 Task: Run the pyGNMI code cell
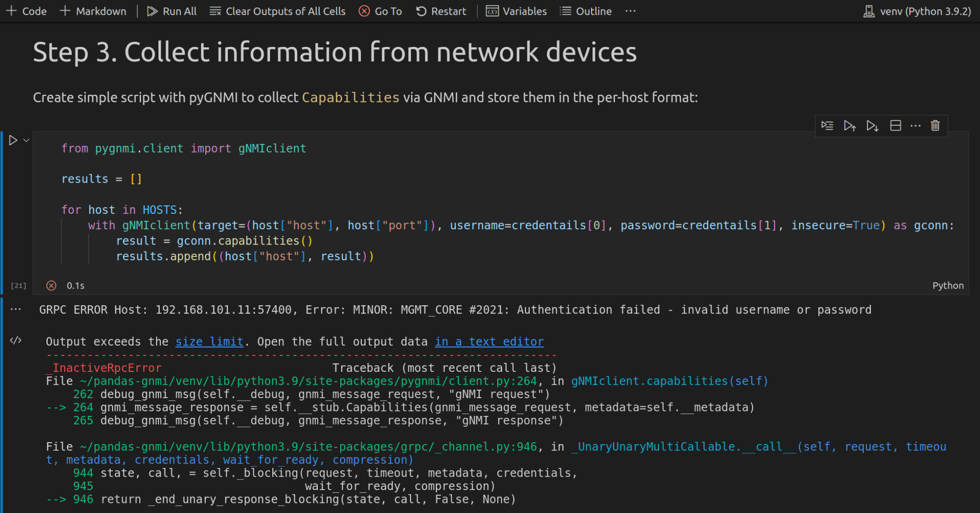(12, 140)
